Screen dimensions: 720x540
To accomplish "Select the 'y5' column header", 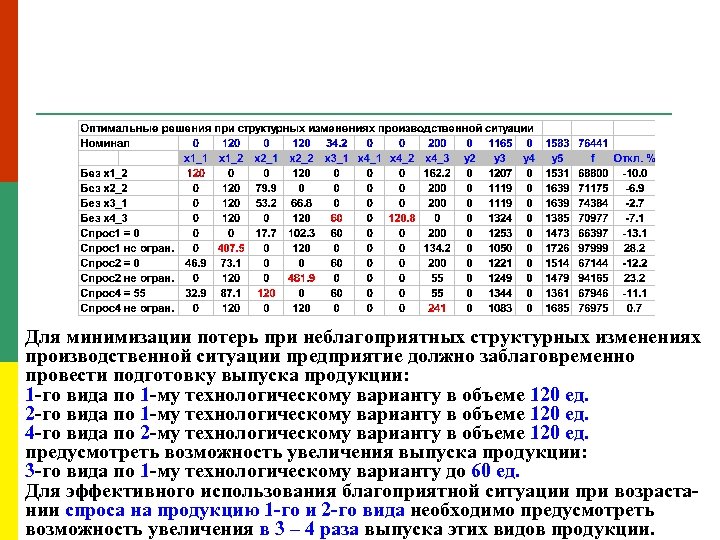I will [x=557, y=158].
